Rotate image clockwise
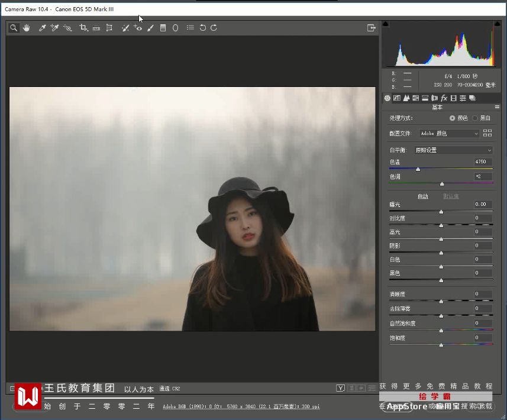 [214, 28]
